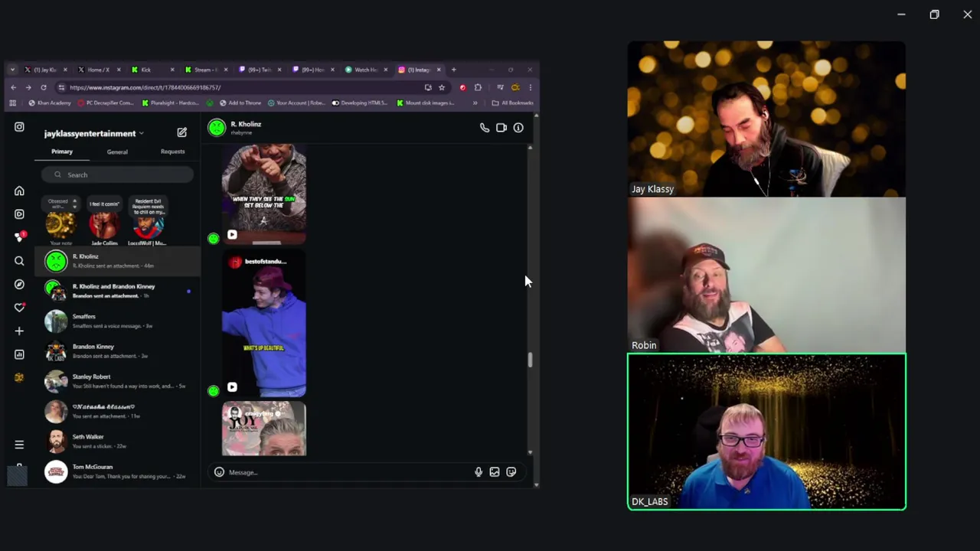Viewport: 980px width, 551px height.
Task: Open Your note bubble
Action: [x=60, y=222]
